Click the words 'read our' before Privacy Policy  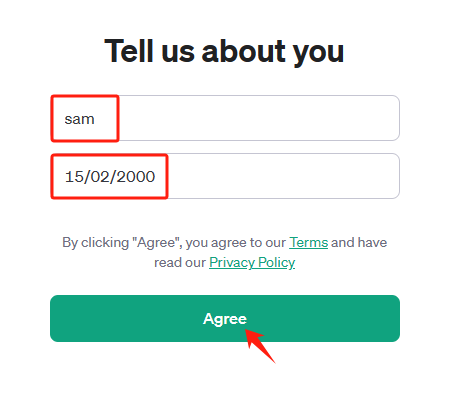180,263
